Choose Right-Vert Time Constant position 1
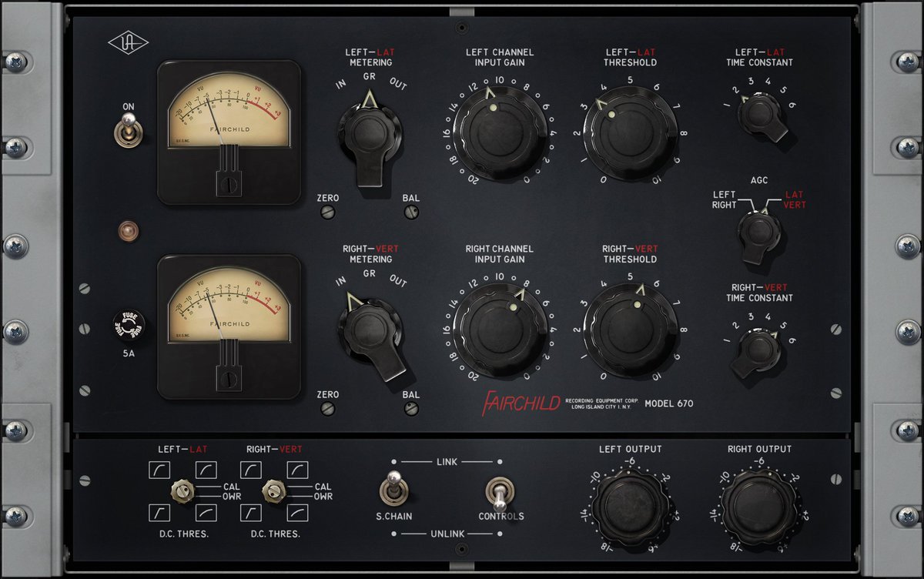Image resolution: width=924 pixels, height=579 pixels. click(x=725, y=340)
